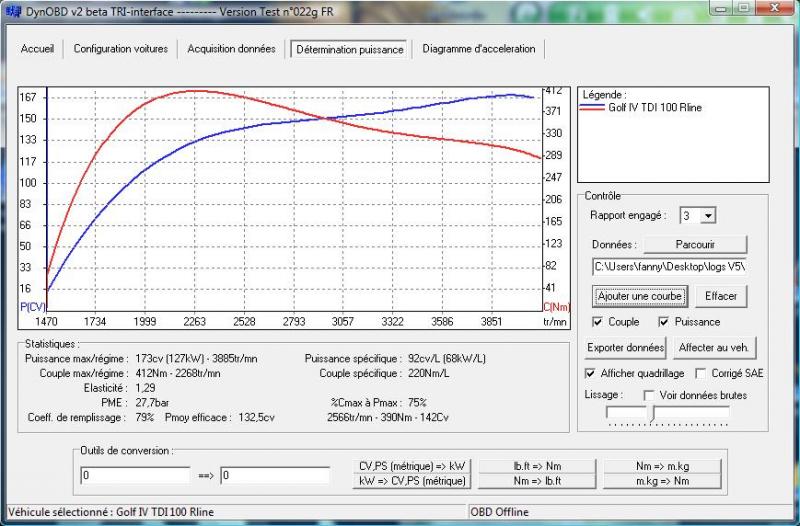Open the Acquisition données tab
This screenshot has height=526, width=800.
pos(231,49)
